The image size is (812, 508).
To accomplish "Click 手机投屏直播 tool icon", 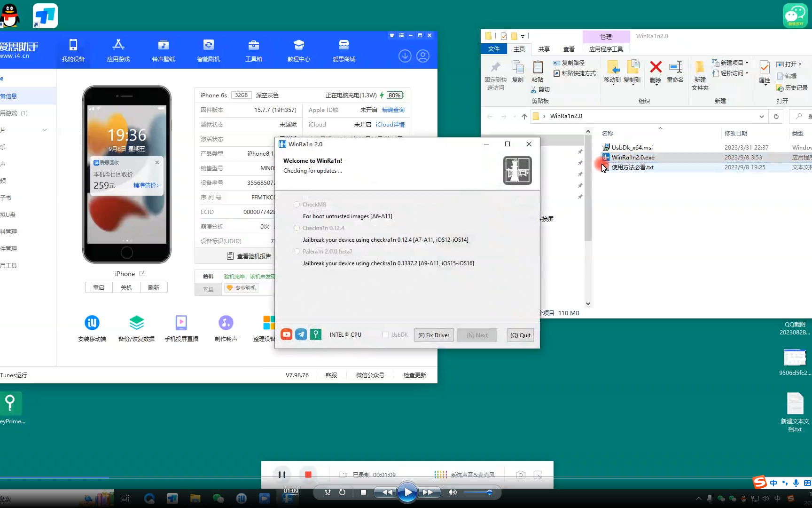I will point(181,328).
